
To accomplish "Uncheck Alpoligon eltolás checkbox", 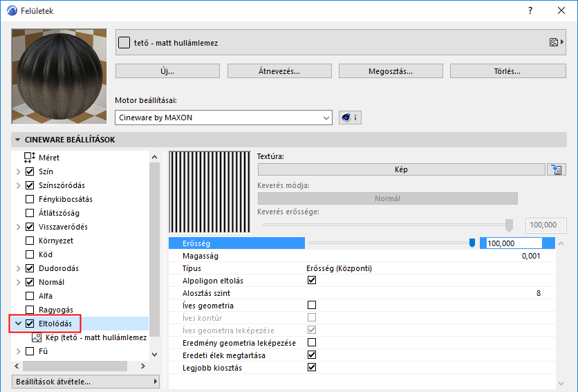I will click(312, 280).
